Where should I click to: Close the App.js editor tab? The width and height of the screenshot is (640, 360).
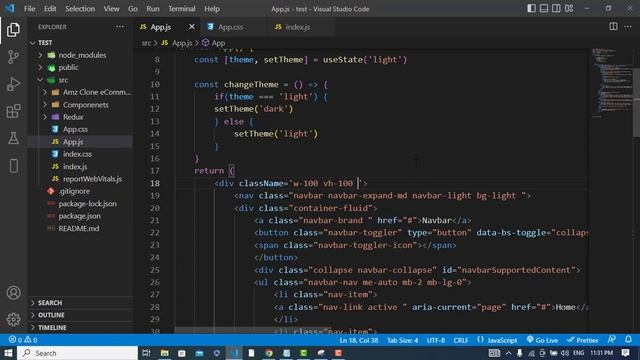tap(191, 27)
